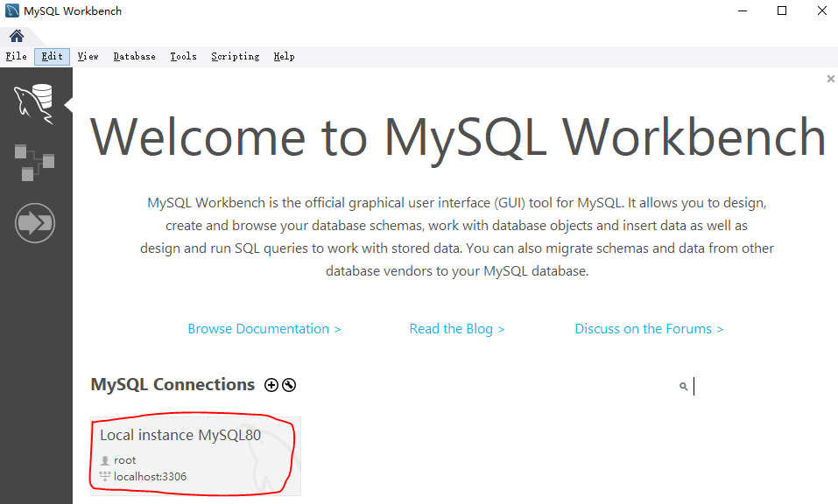Screen dimensions: 838x504
Task: Open the Migration wizard arrow icon
Action: click(x=35, y=222)
